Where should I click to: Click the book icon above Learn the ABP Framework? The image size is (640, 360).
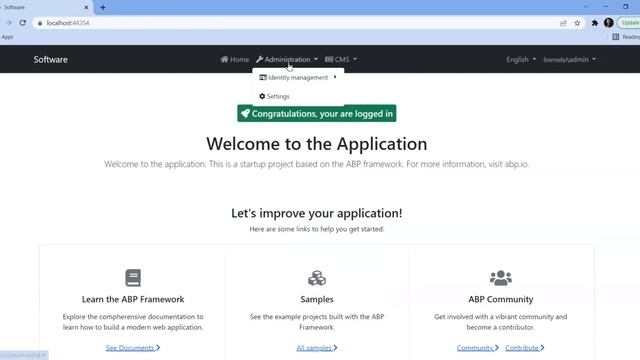coord(133,278)
